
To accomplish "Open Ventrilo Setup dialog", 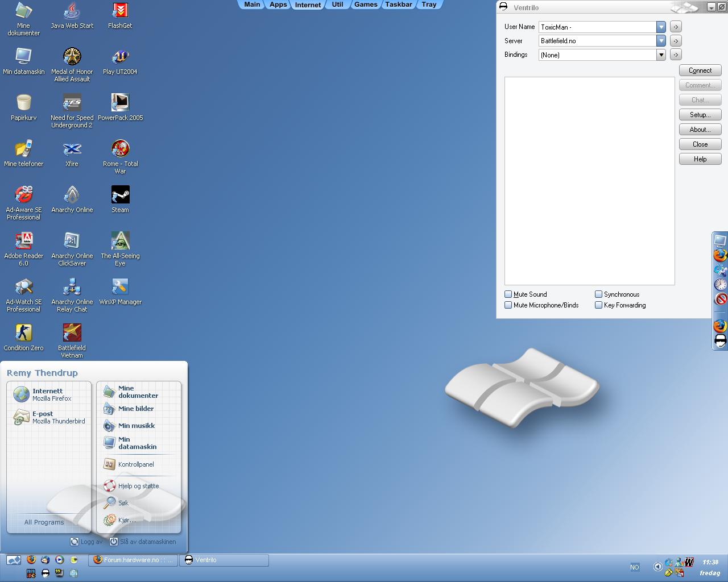I will (700, 115).
